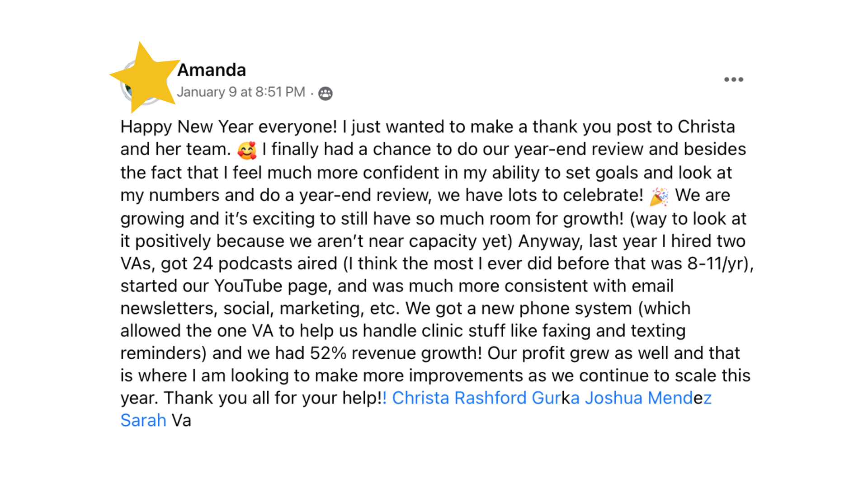Open Amanda's profile name

click(212, 70)
